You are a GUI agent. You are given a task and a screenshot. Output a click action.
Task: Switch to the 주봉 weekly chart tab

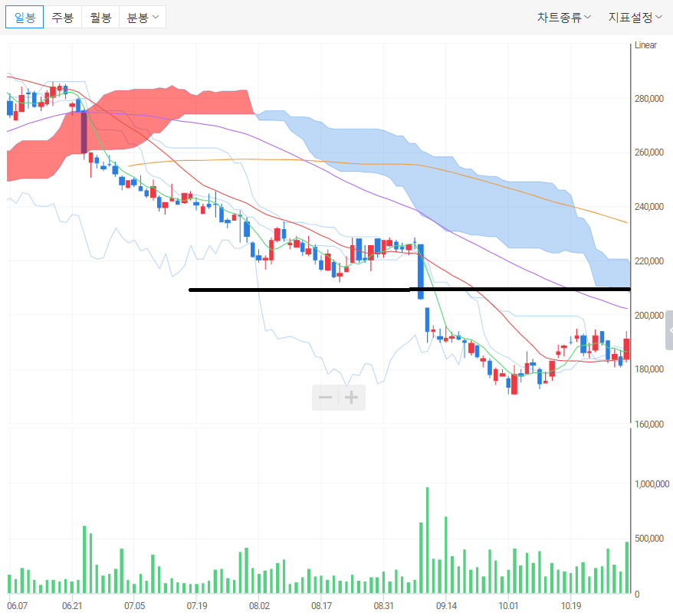click(x=63, y=17)
